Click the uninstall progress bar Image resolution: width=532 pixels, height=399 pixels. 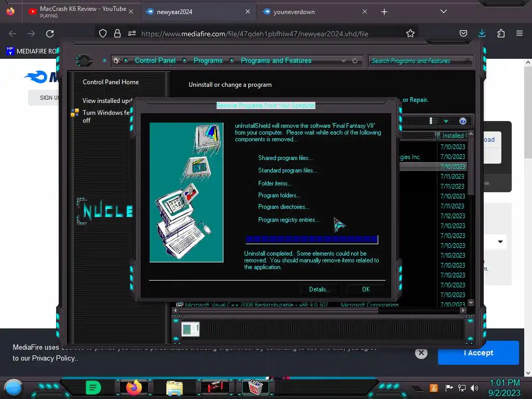click(x=312, y=240)
